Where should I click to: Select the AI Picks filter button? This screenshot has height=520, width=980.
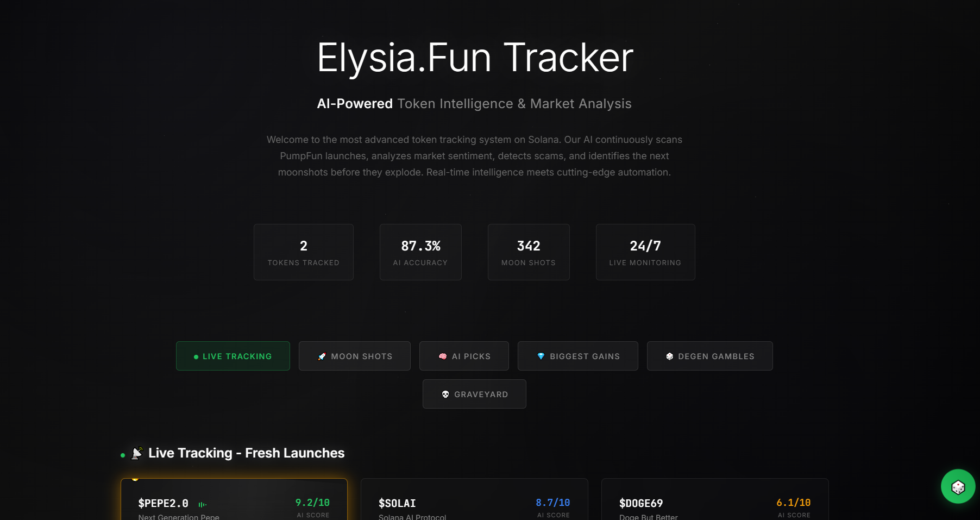(463, 356)
